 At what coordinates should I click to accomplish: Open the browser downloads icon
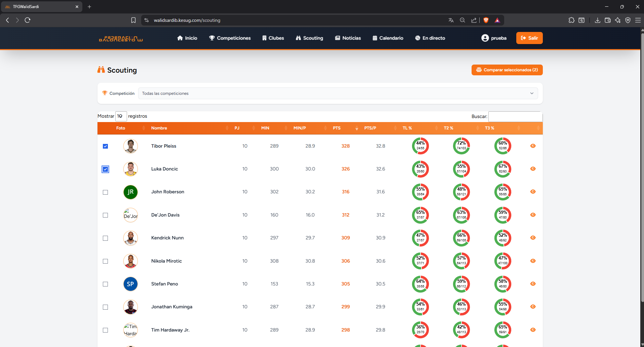(x=598, y=20)
